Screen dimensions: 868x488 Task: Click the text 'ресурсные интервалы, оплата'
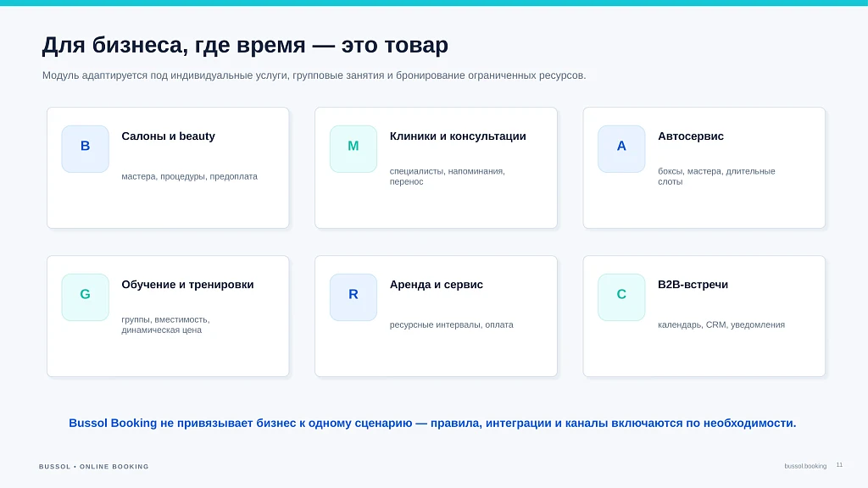(x=451, y=324)
